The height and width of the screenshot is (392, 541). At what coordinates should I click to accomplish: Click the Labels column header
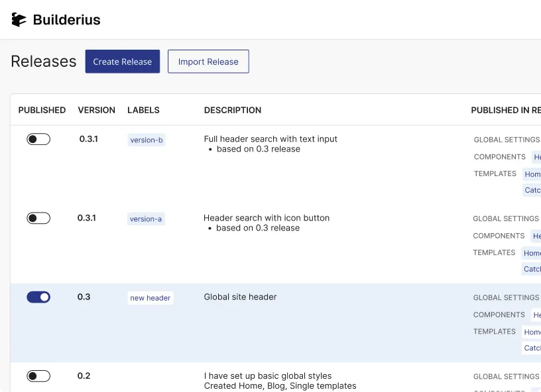pyautogui.click(x=143, y=110)
